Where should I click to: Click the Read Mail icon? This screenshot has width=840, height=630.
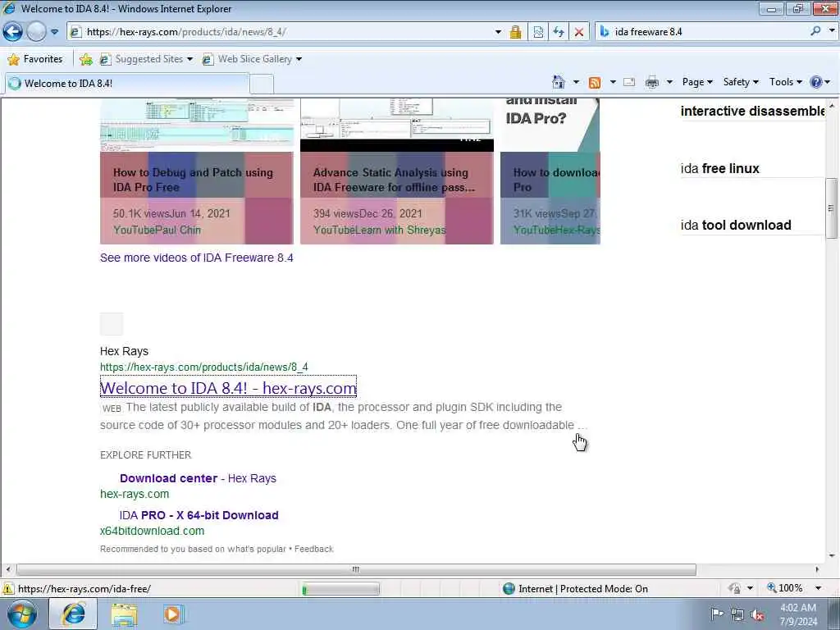[629, 82]
